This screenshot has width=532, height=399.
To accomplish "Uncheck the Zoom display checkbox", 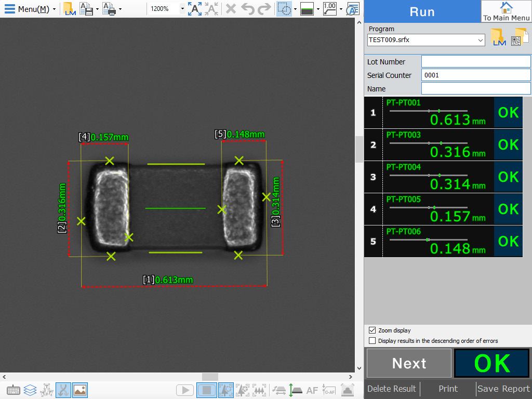I will click(372, 330).
